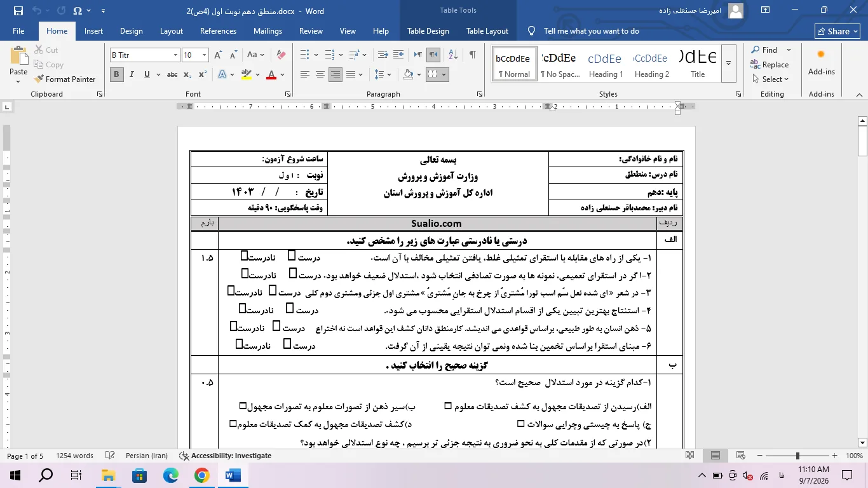Click the Format Painter brush
The height and width of the screenshot is (488, 868).
[x=39, y=79]
